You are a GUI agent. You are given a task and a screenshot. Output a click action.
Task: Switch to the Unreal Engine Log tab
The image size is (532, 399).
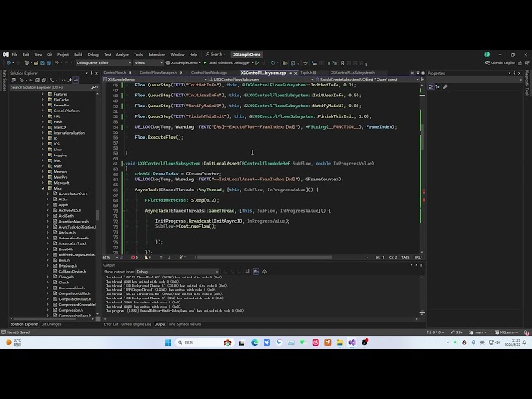tap(136, 324)
